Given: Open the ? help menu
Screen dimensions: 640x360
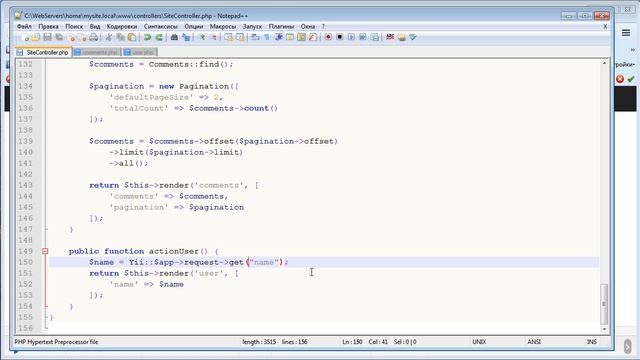Looking at the screenshot, I should pos(323,27).
